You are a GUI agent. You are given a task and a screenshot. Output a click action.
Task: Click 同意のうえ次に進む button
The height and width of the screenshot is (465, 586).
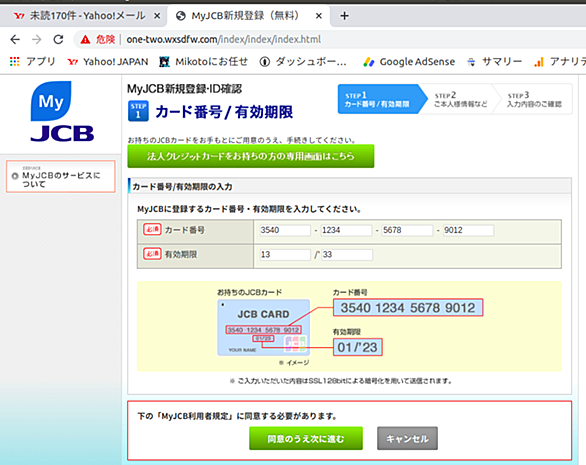coord(306,438)
